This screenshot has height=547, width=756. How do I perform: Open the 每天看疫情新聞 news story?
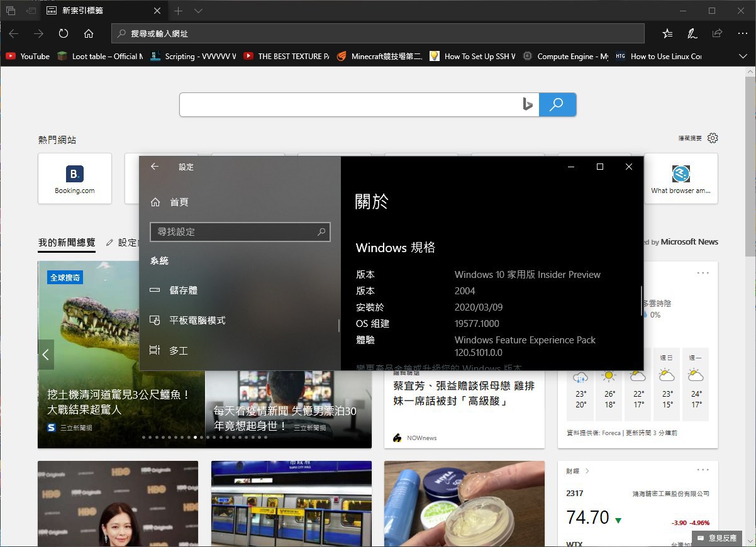coord(286,418)
